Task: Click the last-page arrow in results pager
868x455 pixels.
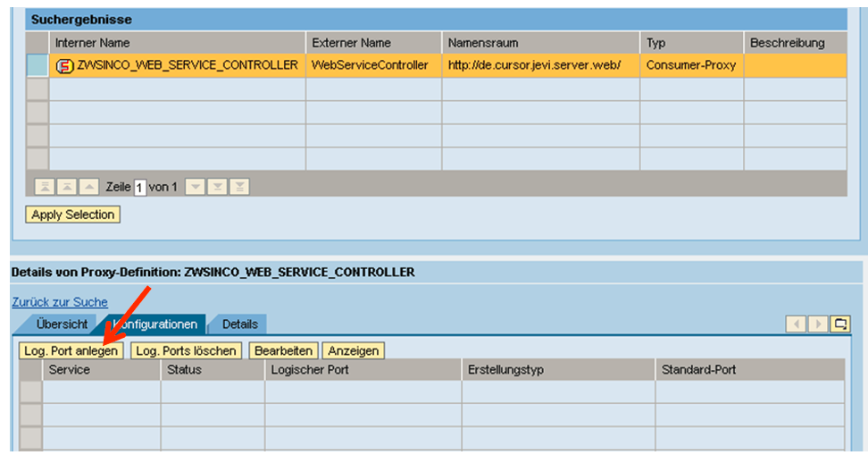Action: [239, 187]
